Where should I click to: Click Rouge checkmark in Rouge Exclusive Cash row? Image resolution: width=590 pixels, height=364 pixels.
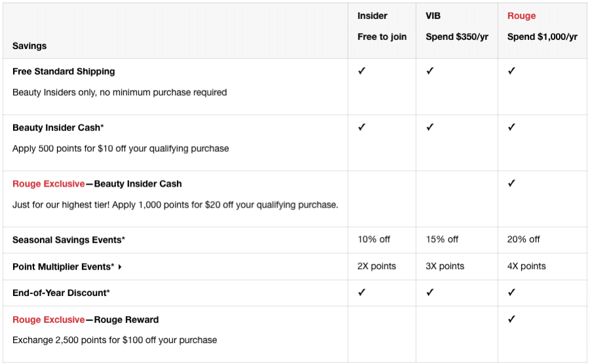tap(511, 184)
